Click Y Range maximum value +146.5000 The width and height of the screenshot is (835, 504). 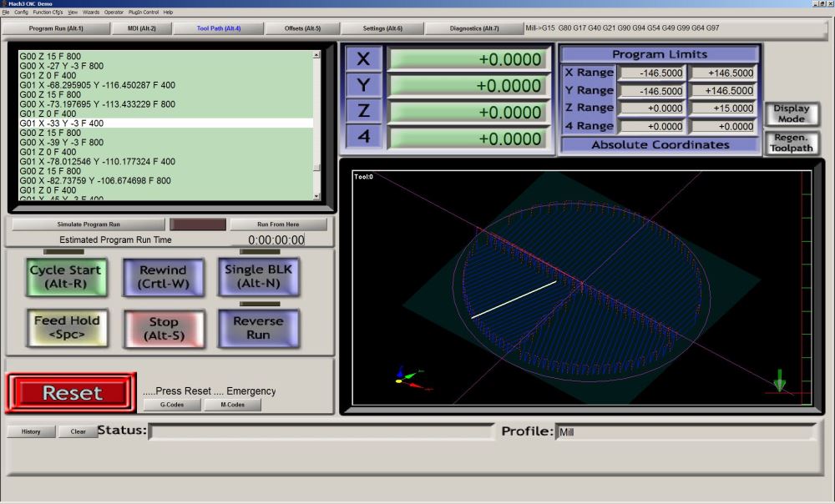tap(722, 91)
